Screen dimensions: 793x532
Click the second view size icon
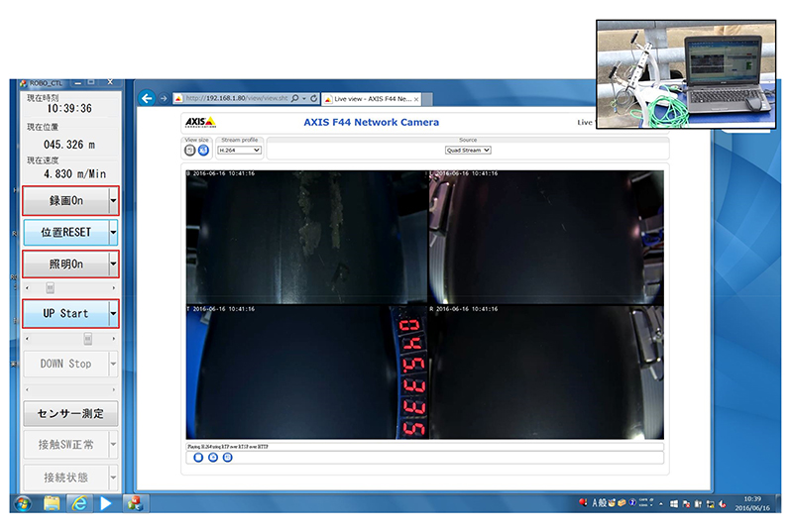(x=202, y=151)
